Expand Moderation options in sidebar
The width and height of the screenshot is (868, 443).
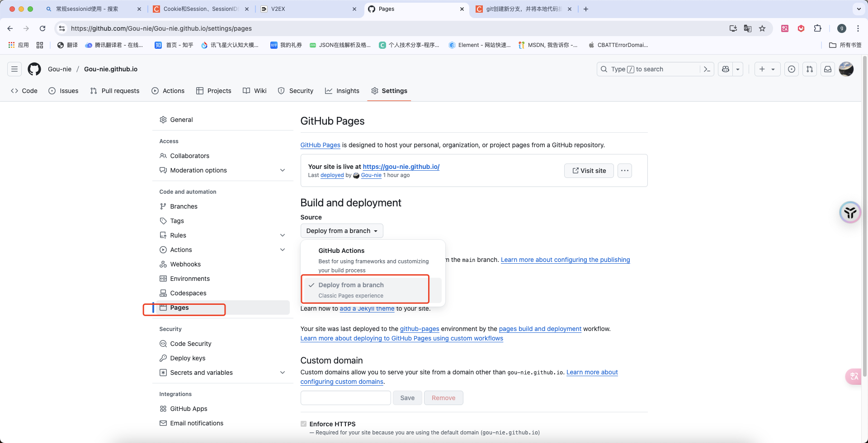(x=283, y=170)
